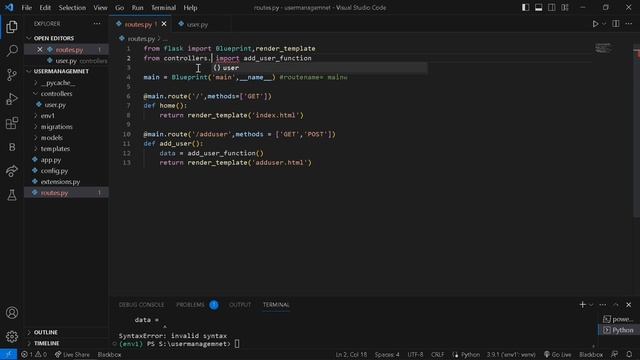Maximize the panel with chevron up
The width and height of the screenshot is (640, 360).
coord(616,305)
